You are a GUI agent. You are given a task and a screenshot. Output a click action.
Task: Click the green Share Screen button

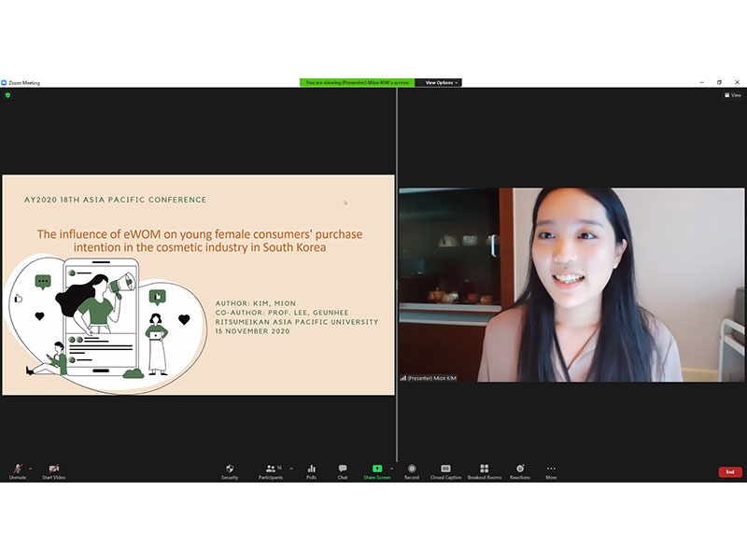(x=377, y=469)
